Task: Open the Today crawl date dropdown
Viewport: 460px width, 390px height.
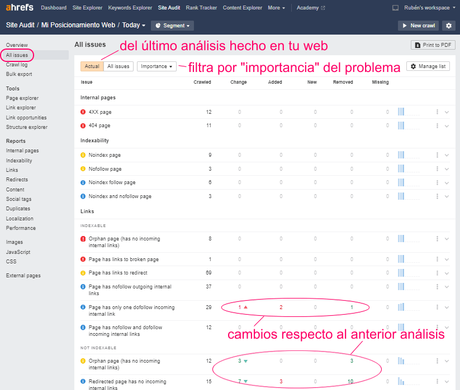Action: [134, 25]
